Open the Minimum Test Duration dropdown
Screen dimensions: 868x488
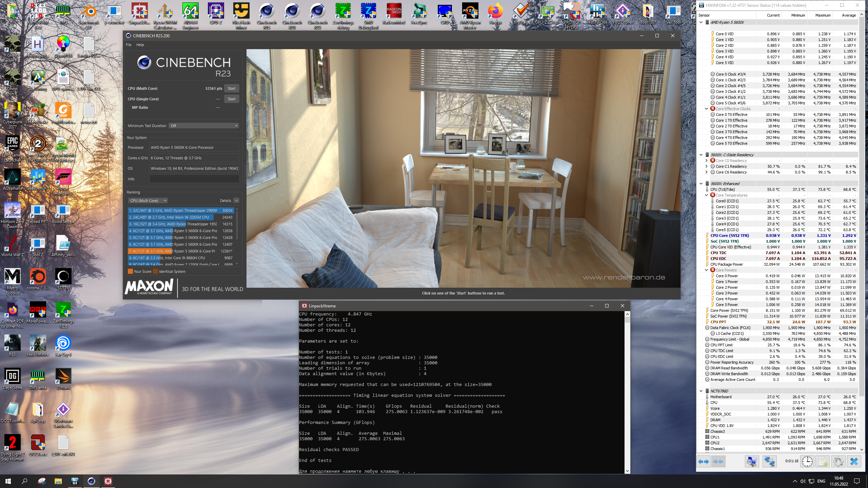tap(204, 126)
